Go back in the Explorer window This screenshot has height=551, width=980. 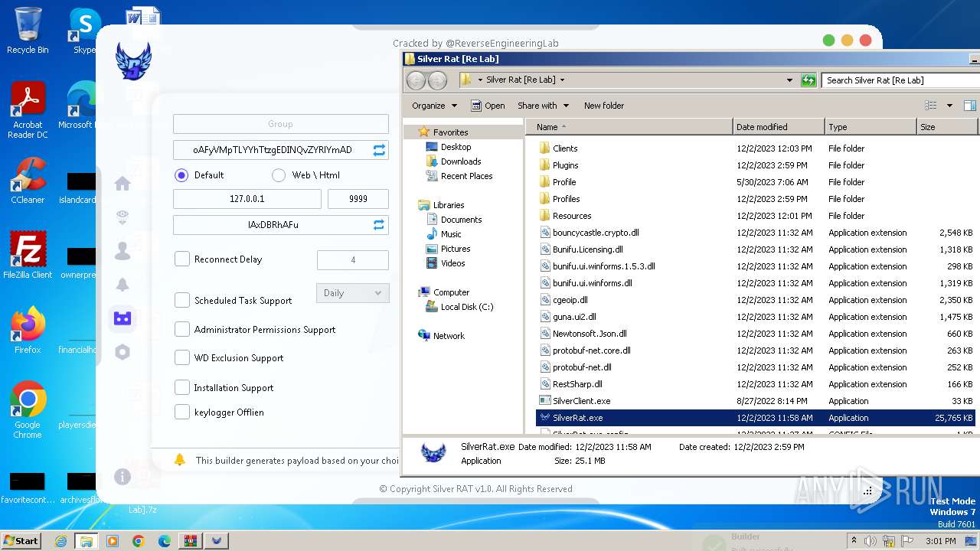(x=416, y=80)
